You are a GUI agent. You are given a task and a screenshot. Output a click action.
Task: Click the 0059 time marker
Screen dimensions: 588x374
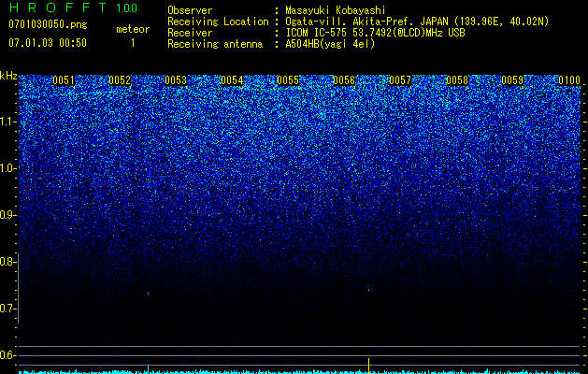[512, 80]
